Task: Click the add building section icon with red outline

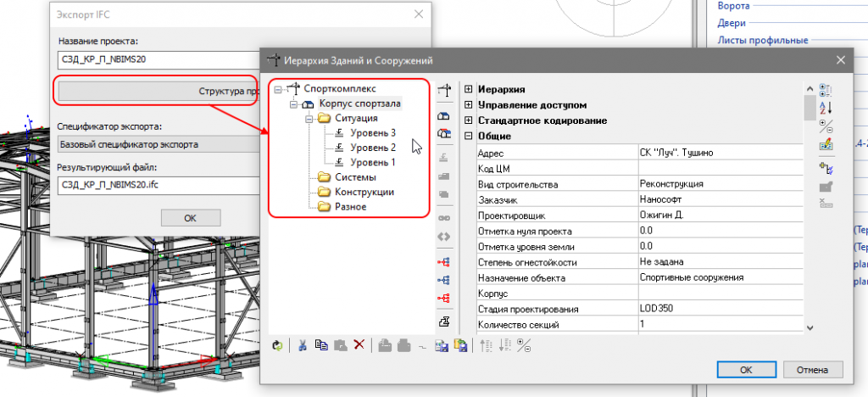Action: 443,133
